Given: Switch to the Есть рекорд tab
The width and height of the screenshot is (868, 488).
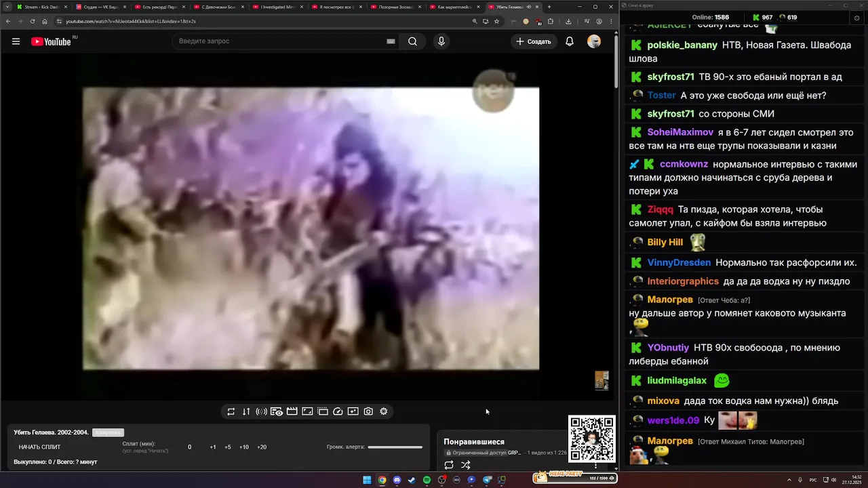Looking at the screenshot, I should pos(161,7).
